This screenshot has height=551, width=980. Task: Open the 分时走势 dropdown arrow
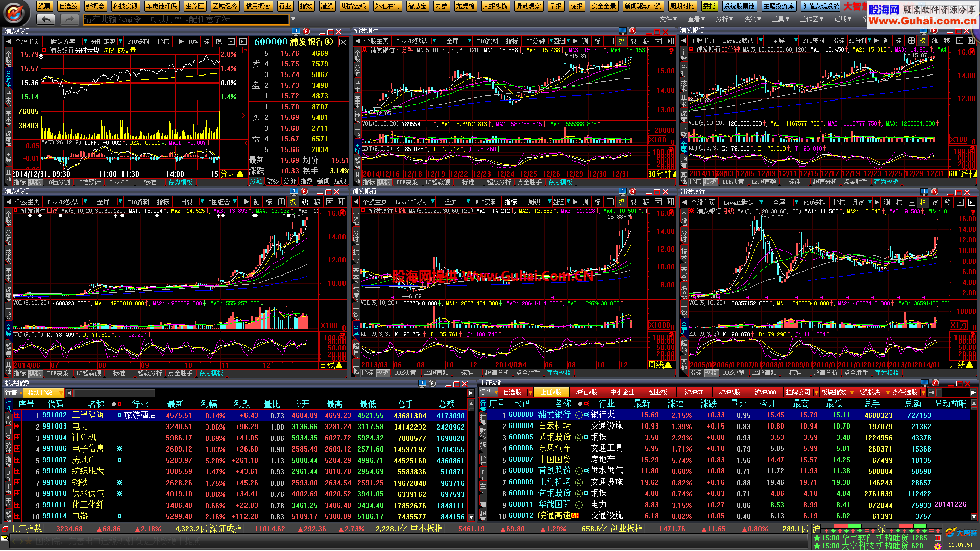point(120,41)
